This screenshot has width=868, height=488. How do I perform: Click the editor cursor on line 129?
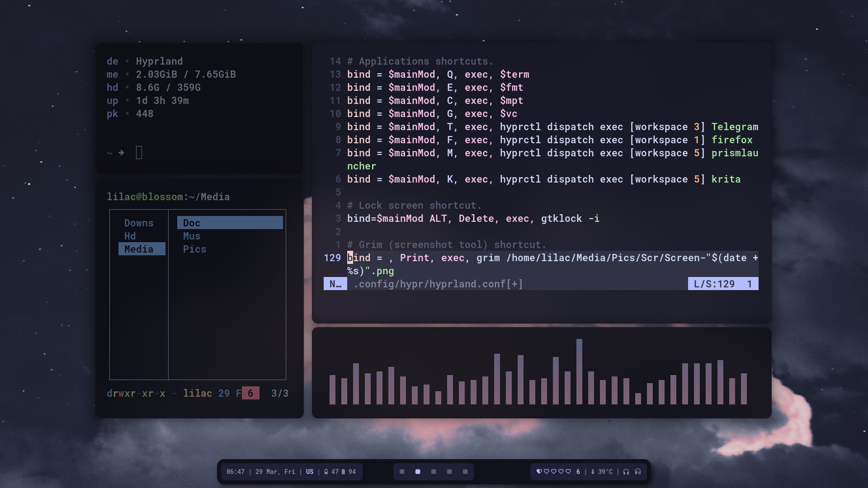(350, 258)
